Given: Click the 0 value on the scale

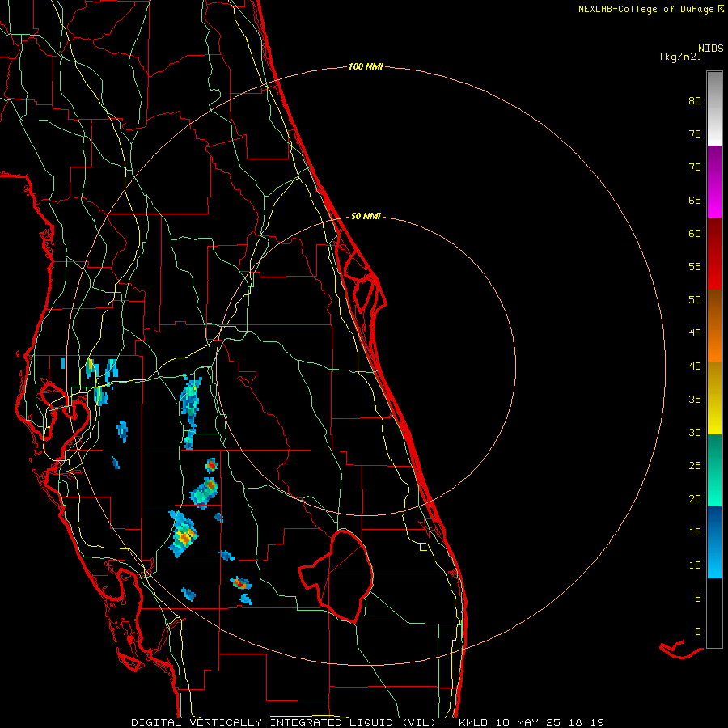Looking at the screenshot, I should [x=698, y=632].
